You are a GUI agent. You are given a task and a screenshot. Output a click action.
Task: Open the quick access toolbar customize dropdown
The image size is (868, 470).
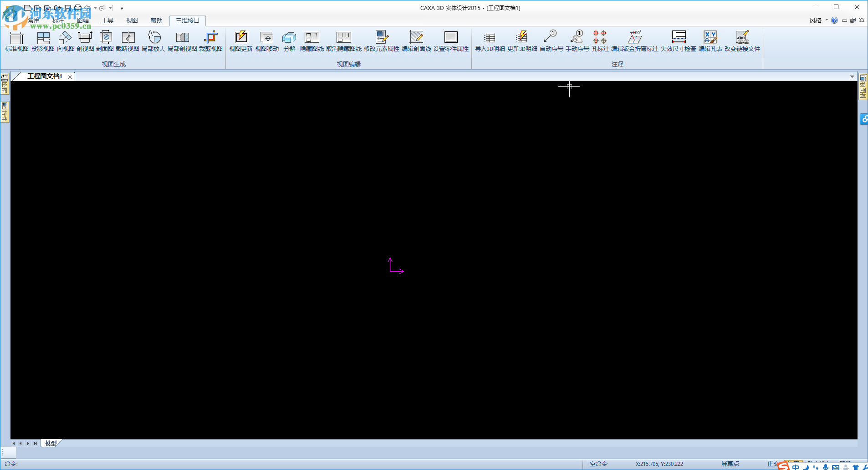pyautogui.click(x=122, y=8)
